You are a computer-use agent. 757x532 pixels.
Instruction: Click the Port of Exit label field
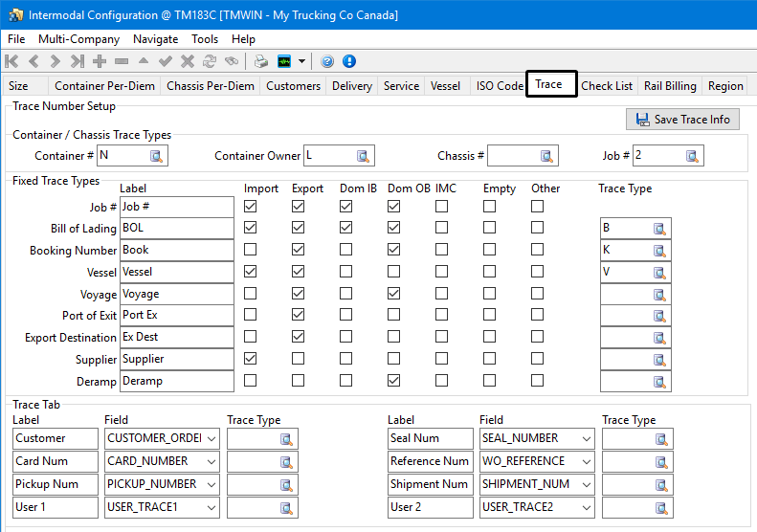[x=177, y=316]
